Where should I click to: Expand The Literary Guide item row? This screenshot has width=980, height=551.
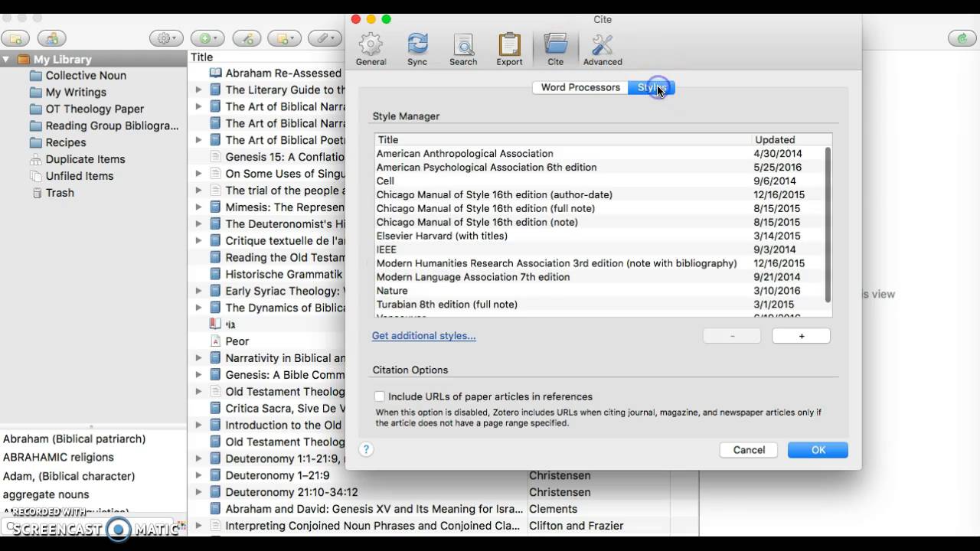tap(198, 90)
